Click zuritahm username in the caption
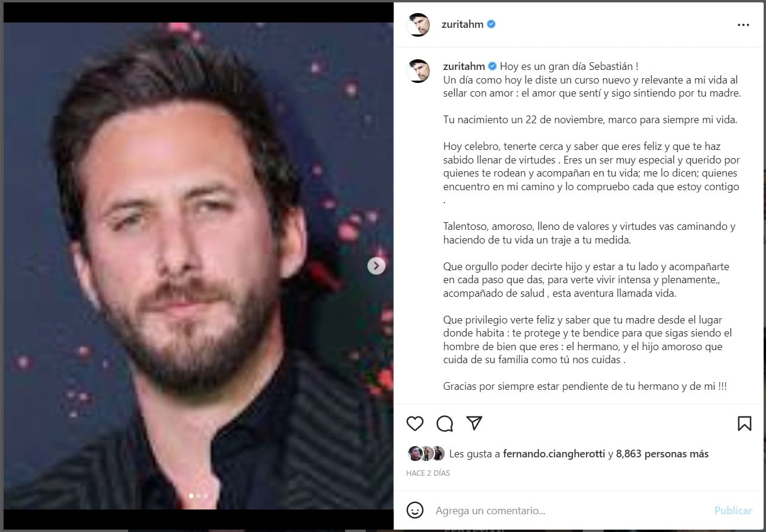 (464, 66)
